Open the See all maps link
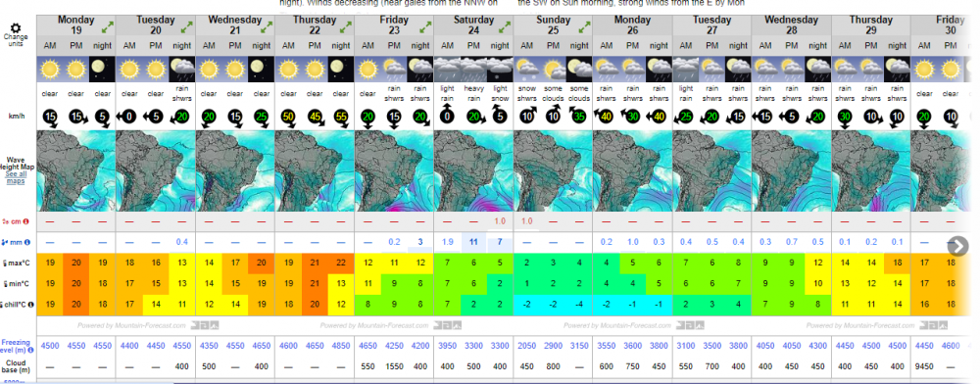The width and height of the screenshot is (980, 384). click(x=16, y=178)
